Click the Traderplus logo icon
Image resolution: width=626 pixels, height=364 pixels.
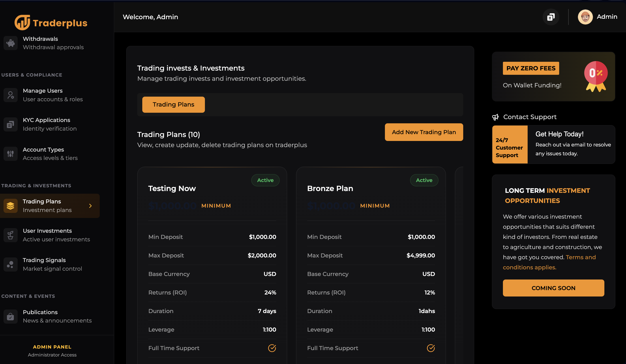click(x=22, y=23)
